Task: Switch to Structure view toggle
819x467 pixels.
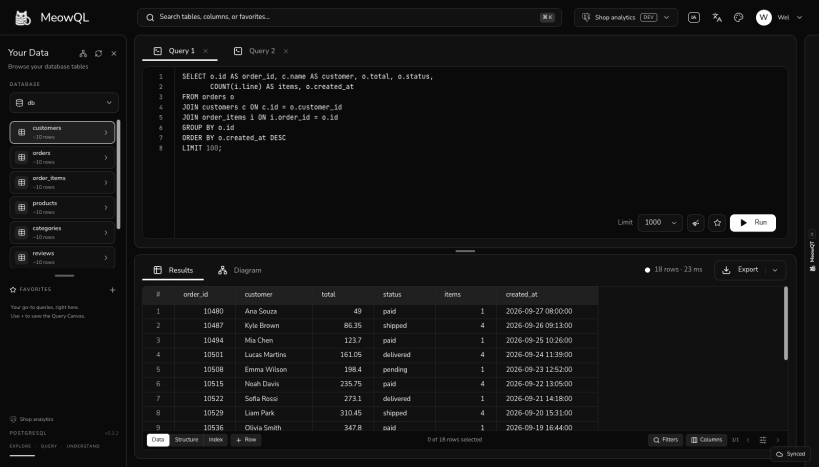Action: pyautogui.click(x=186, y=440)
